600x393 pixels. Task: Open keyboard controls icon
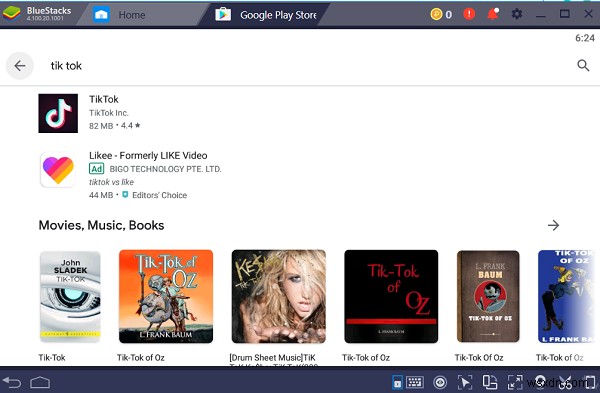coord(415,382)
